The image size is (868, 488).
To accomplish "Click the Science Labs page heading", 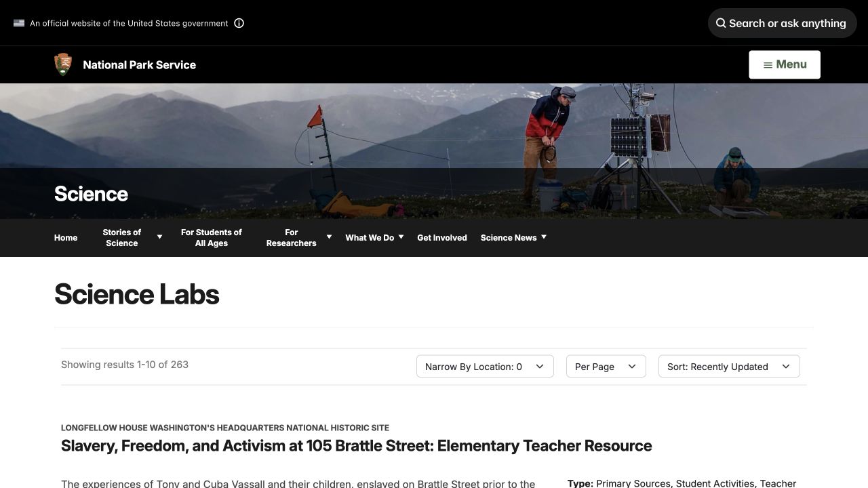I will click(x=137, y=294).
